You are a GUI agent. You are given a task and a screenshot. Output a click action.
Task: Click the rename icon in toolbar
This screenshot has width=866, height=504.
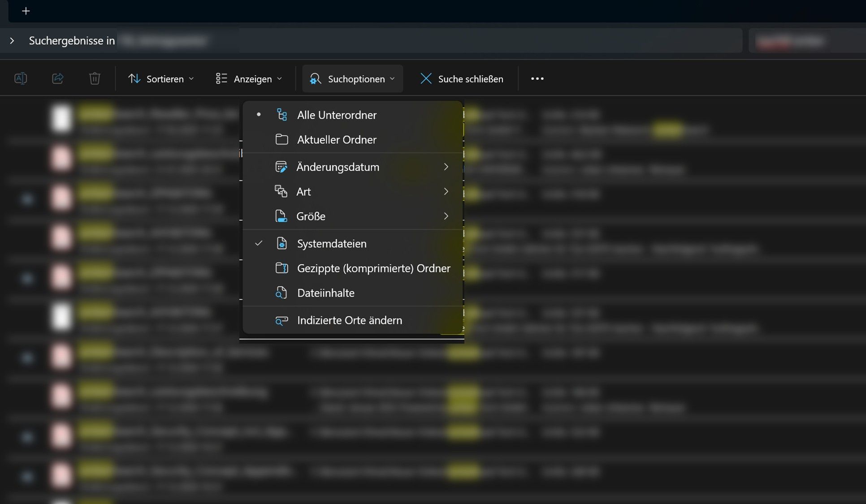(21, 78)
